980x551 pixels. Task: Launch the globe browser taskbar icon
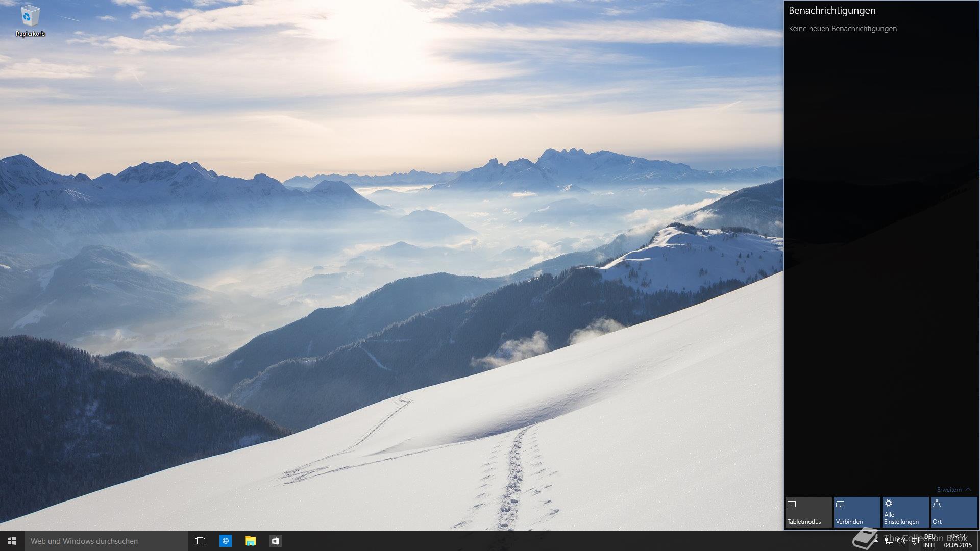tap(225, 541)
